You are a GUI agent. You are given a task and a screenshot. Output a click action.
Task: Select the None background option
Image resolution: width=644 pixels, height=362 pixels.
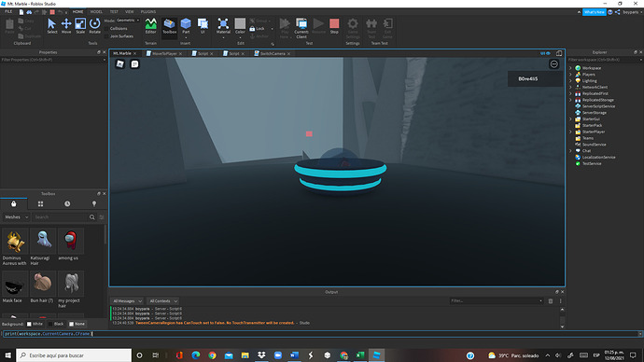[x=77, y=324]
